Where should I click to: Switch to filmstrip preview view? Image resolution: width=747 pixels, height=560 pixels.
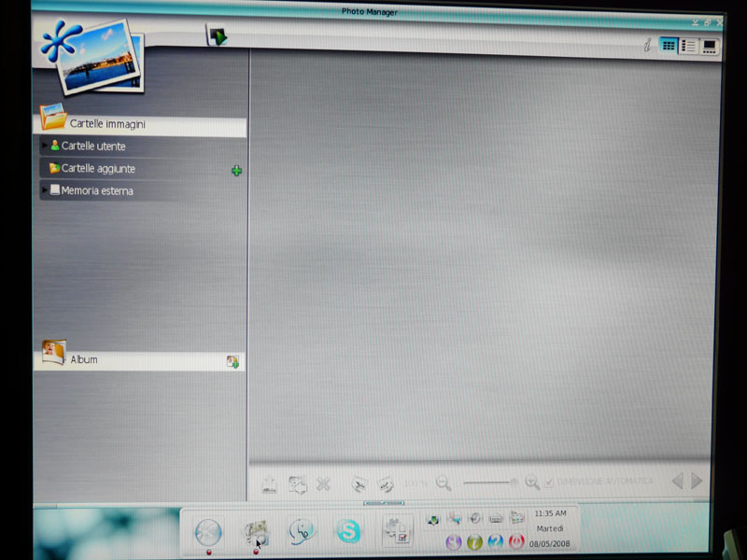pyautogui.click(x=710, y=46)
